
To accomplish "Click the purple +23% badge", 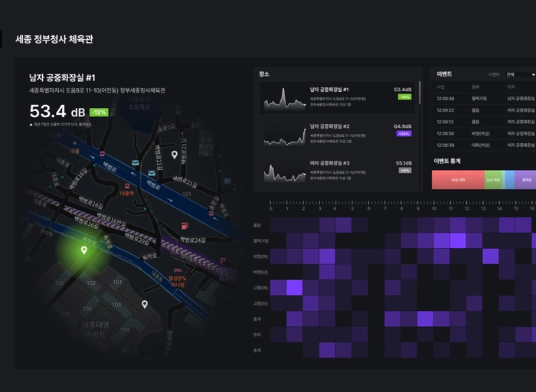I will [404, 133].
